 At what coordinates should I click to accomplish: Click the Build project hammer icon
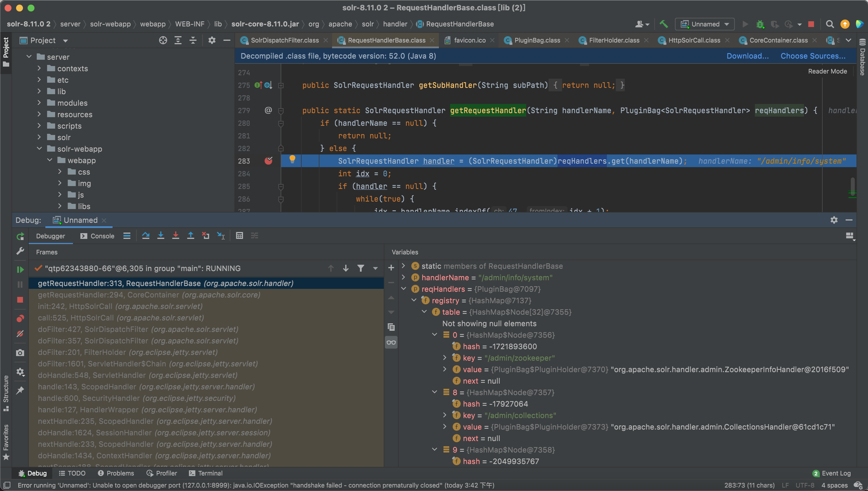[664, 24]
